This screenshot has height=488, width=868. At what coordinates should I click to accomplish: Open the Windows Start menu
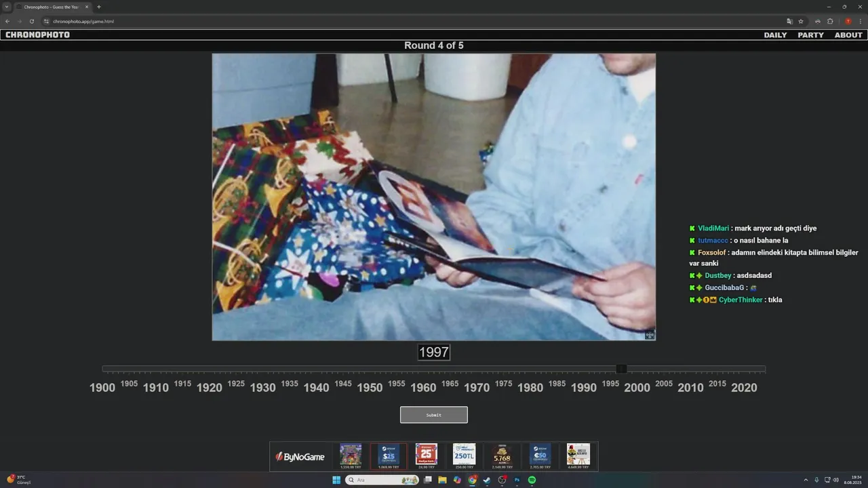pos(336,480)
